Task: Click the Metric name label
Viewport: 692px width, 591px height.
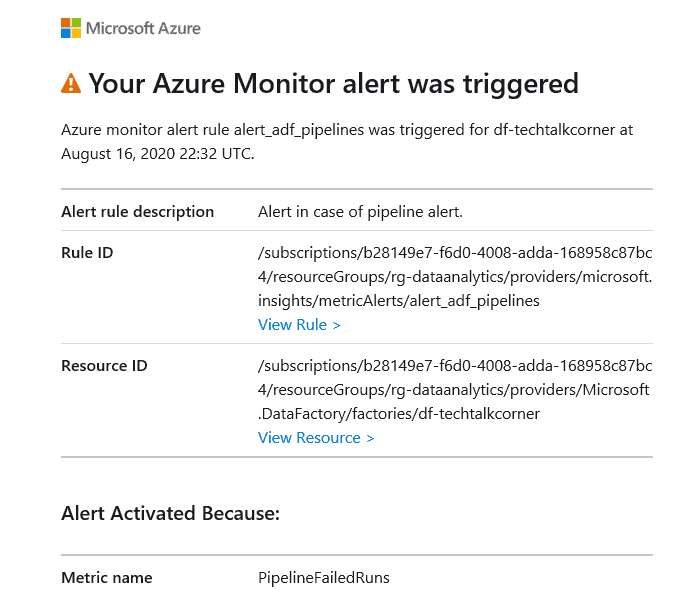Action: point(107,578)
